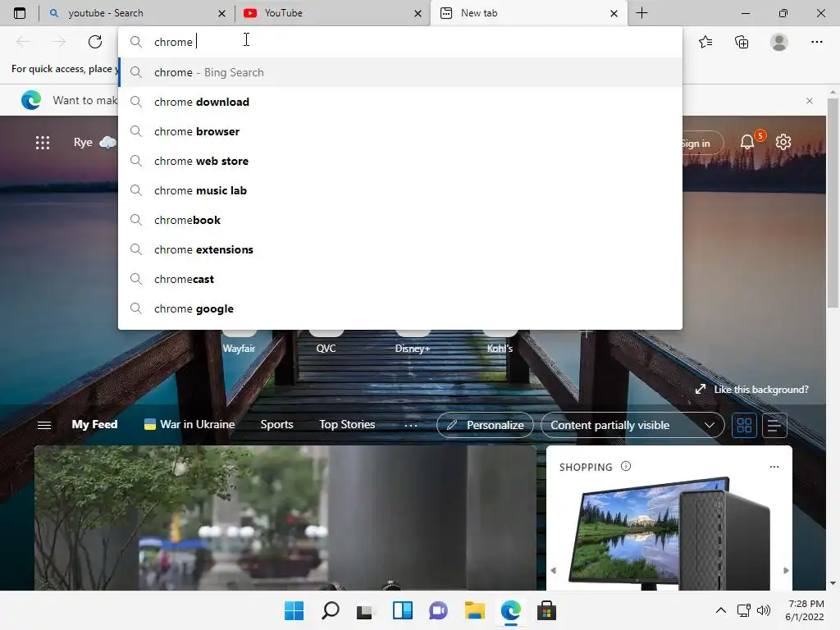
Task: Open Windows Start button
Action: pyautogui.click(x=294, y=610)
